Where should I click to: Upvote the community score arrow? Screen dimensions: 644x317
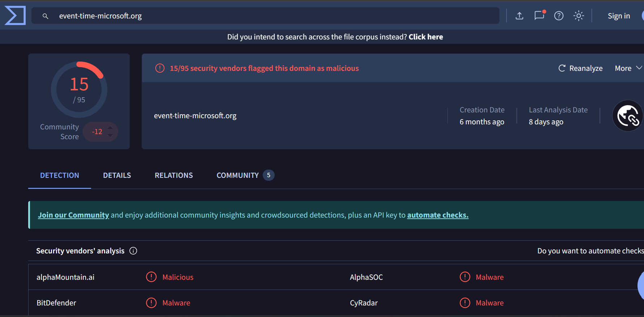tap(110, 128)
